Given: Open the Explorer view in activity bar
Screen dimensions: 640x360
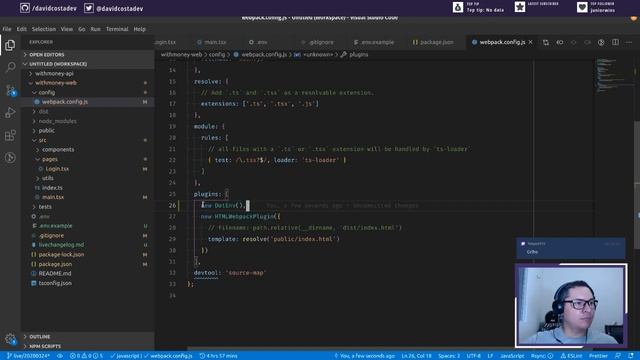Looking at the screenshot, I should (10, 45).
